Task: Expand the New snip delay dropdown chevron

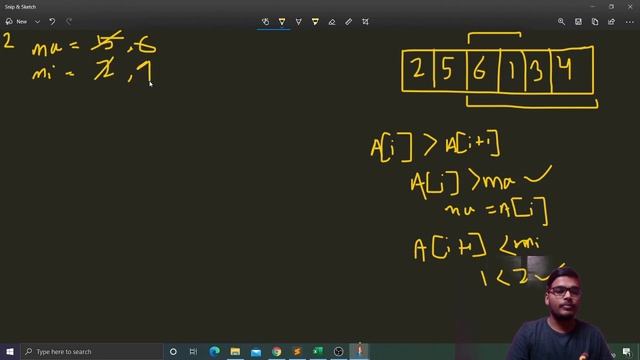Action: [37, 22]
